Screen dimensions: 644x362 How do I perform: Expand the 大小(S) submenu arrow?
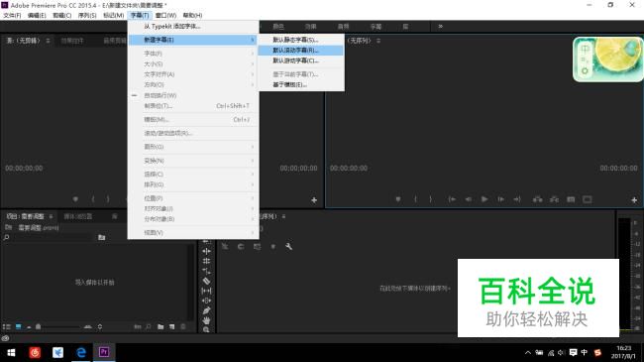253,63
